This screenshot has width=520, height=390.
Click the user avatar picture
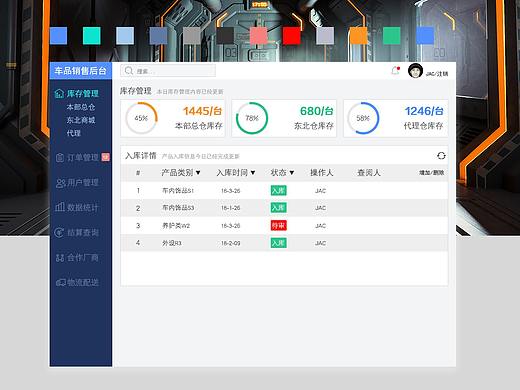pyautogui.click(x=415, y=71)
